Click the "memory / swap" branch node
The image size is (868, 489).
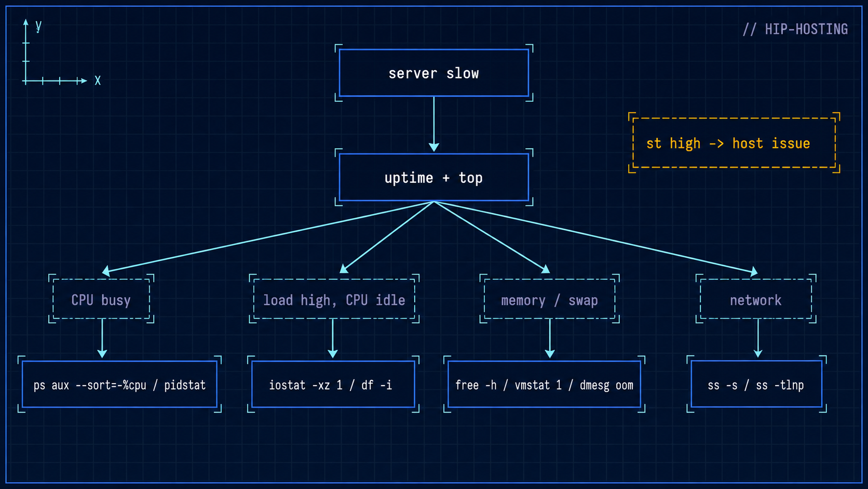[550, 299]
